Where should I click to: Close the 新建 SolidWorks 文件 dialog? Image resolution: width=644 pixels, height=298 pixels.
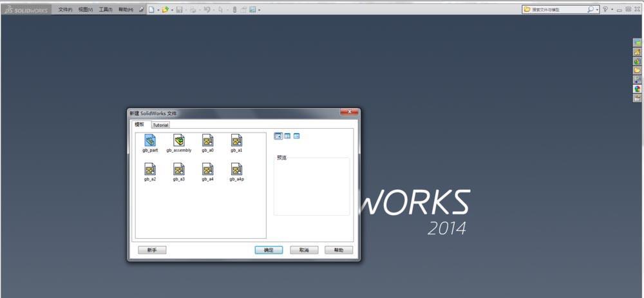point(350,112)
